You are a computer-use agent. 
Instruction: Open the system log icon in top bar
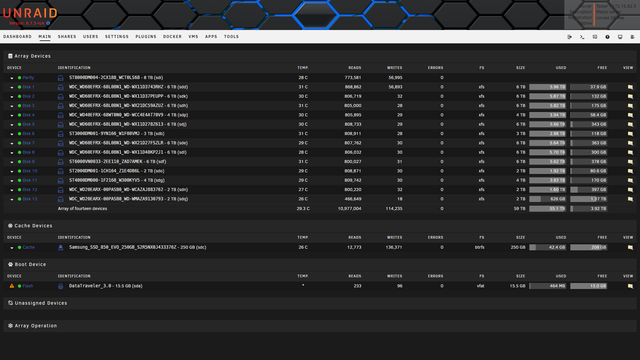(x=632, y=37)
